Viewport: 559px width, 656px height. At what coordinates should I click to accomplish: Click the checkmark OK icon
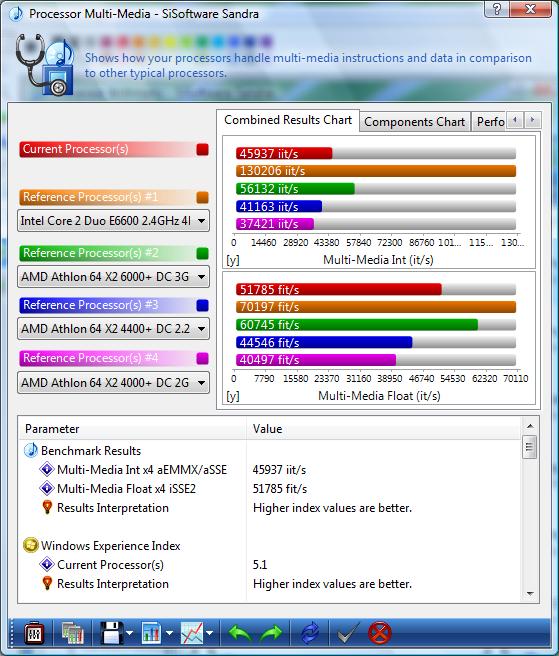coord(348,633)
